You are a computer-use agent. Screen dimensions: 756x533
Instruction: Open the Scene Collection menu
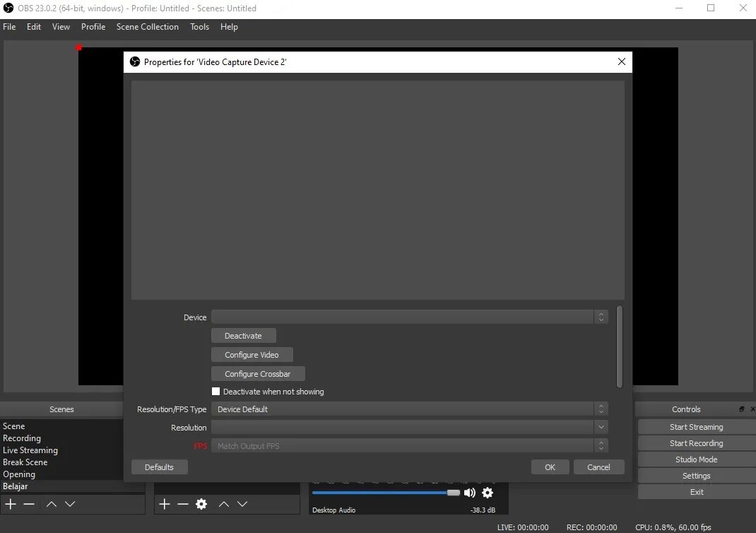[147, 27]
